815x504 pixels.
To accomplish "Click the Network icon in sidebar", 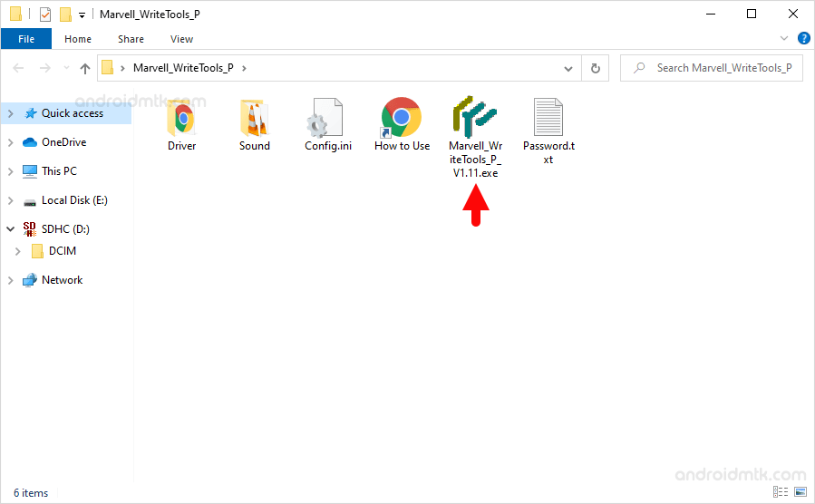I will click(30, 280).
